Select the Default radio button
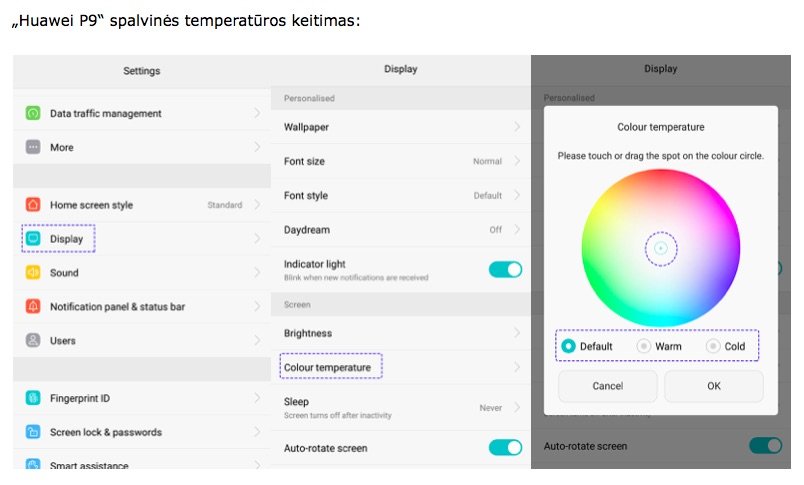This screenshot has width=804, height=485. (569, 346)
